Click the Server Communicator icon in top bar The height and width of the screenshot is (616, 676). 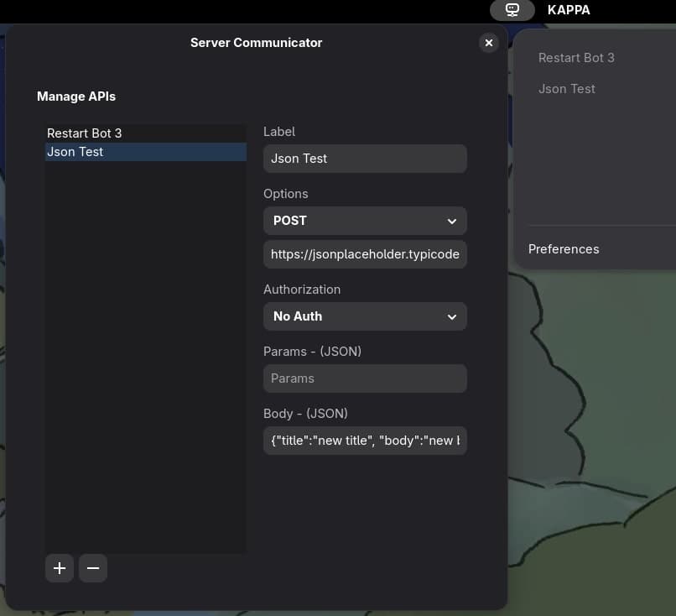(x=512, y=10)
